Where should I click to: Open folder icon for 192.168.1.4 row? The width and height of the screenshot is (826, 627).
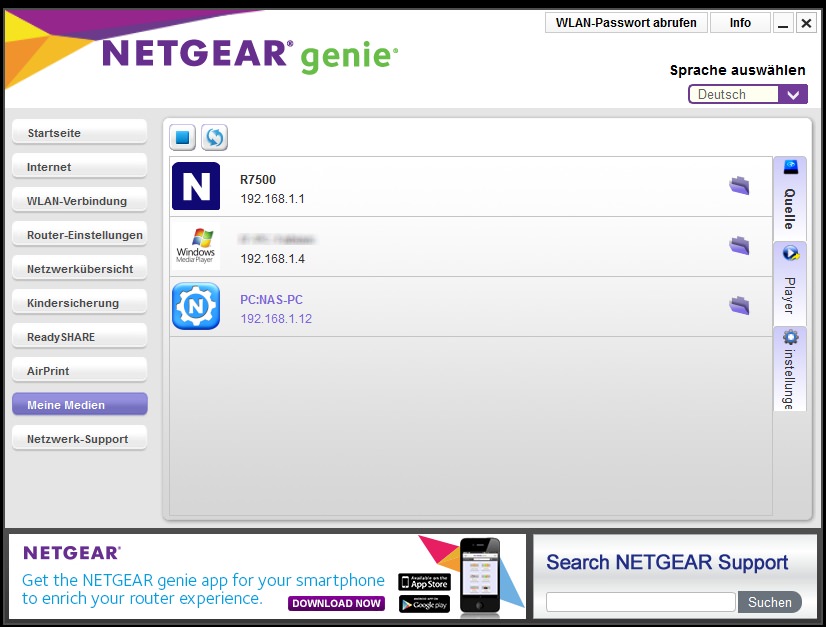coord(739,246)
